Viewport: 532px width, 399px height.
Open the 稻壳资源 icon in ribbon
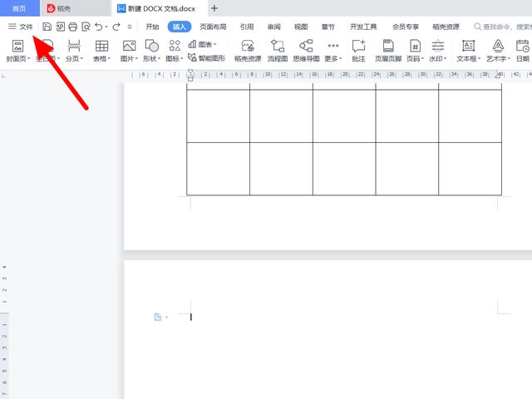click(247, 50)
